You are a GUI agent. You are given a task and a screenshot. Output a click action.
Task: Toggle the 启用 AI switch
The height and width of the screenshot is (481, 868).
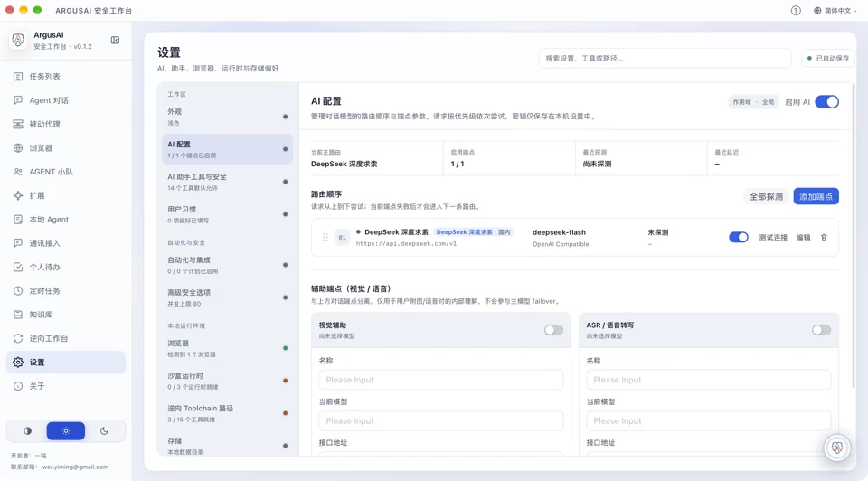[x=827, y=102]
